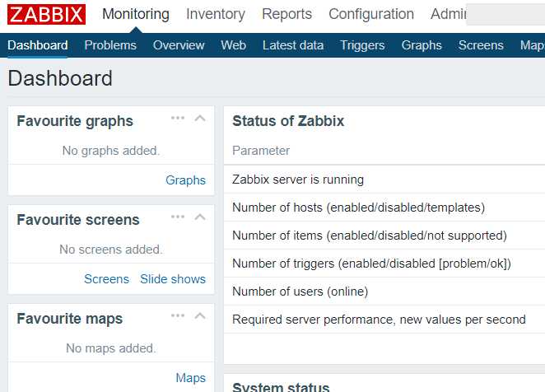Go to the Triggers tab
This screenshot has width=545, height=392.
(x=362, y=45)
